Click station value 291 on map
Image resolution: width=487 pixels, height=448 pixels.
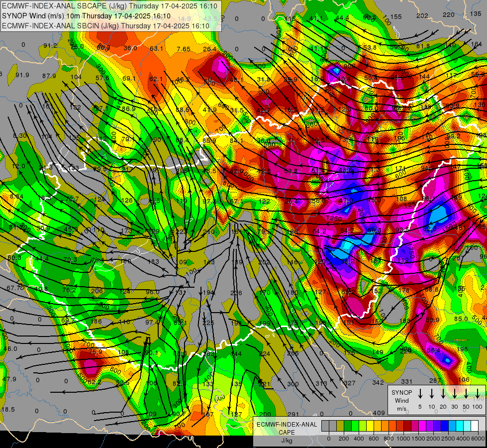tap(293, 414)
